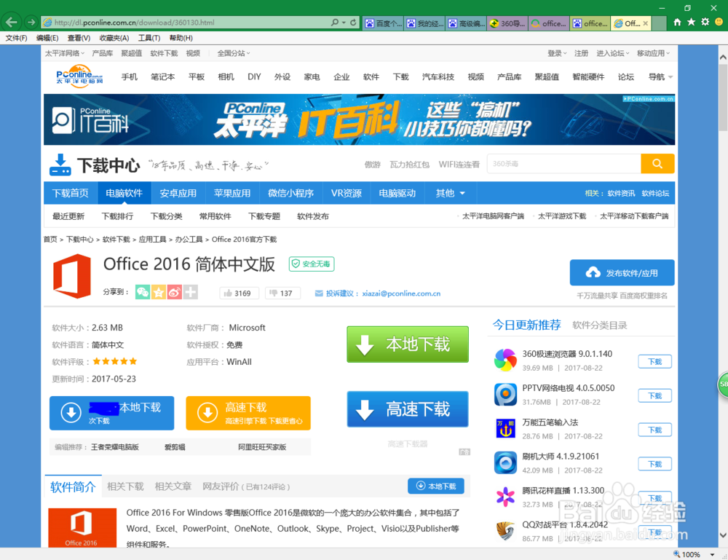Viewport: 728px width, 560px height.
Task: Open the 收藏夹(A) menu
Action: 114,38
